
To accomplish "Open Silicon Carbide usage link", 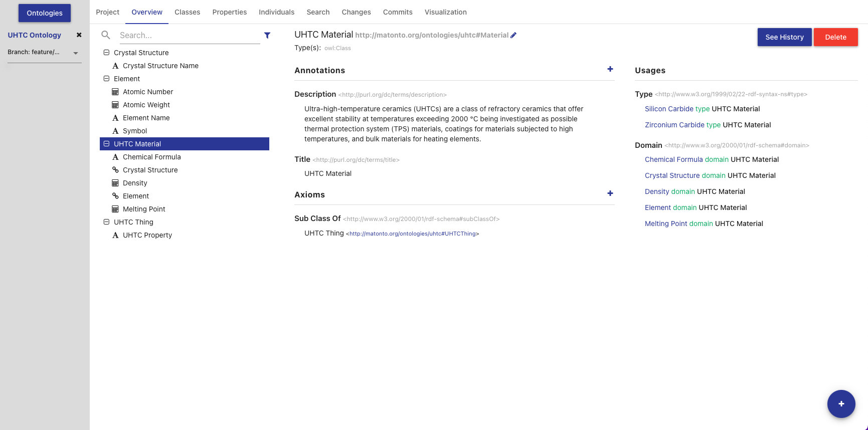I will click(669, 109).
